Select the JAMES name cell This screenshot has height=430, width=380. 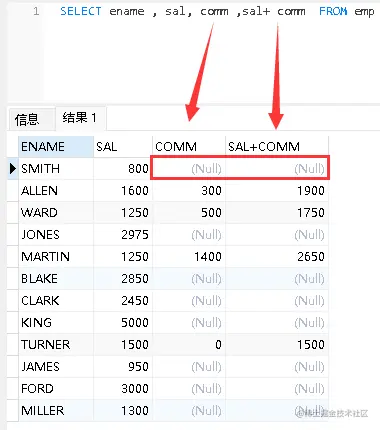point(56,367)
